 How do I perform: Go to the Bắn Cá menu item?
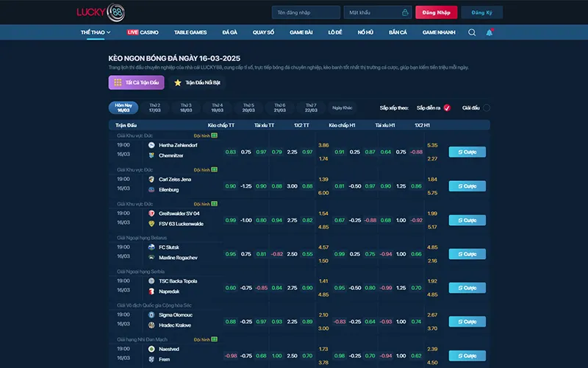pyautogui.click(x=398, y=32)
